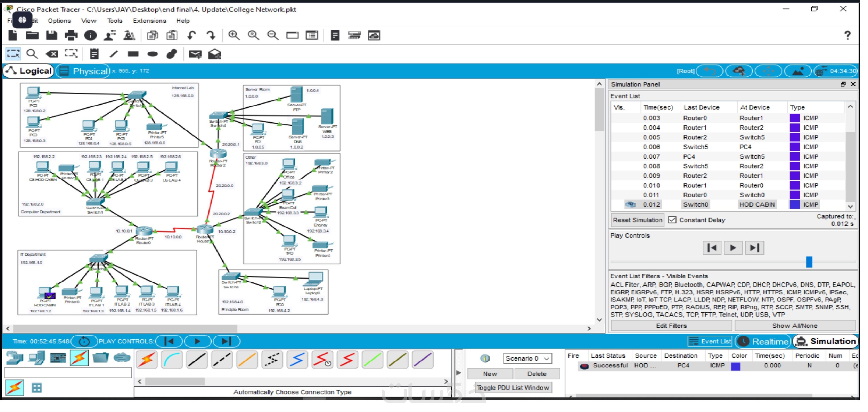Click the Zoom In toolbar icon

click(234, 35)
